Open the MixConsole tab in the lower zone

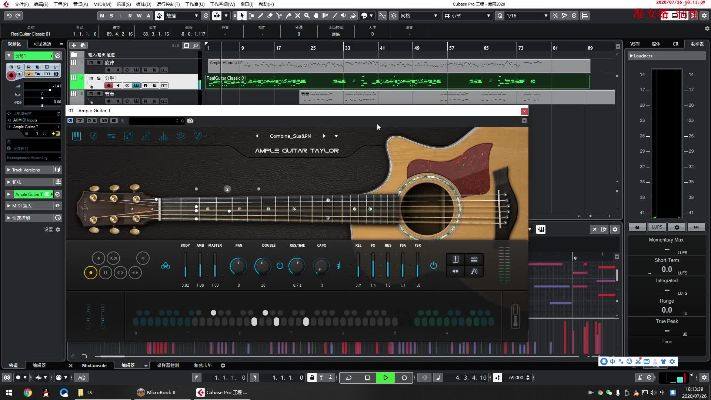click(93, 366)
